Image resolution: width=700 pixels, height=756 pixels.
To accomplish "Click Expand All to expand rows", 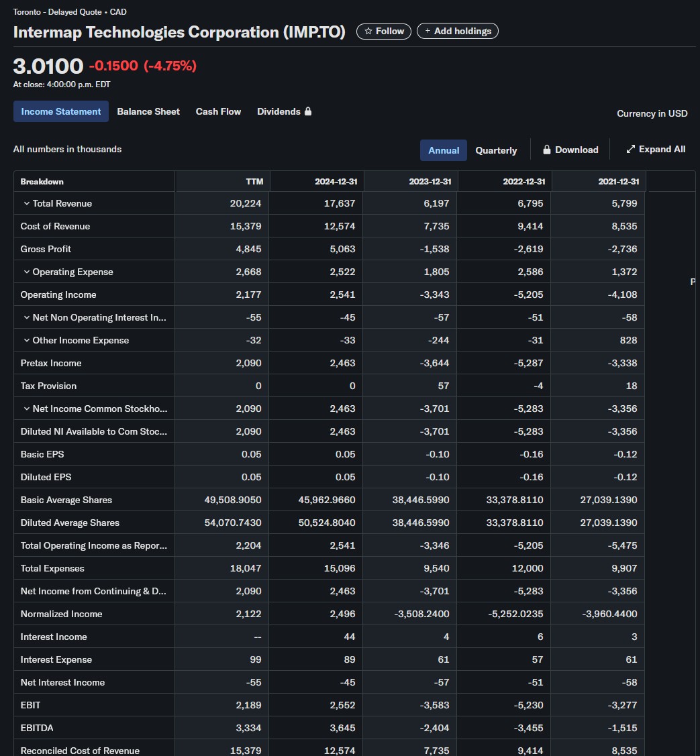I will tap(656, 149).
